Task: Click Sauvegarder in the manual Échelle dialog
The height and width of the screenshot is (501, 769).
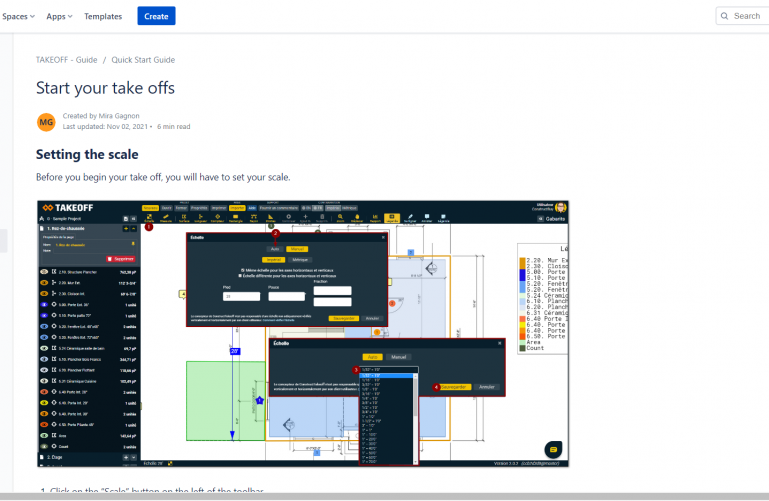Action: click(x=344, y=318)
